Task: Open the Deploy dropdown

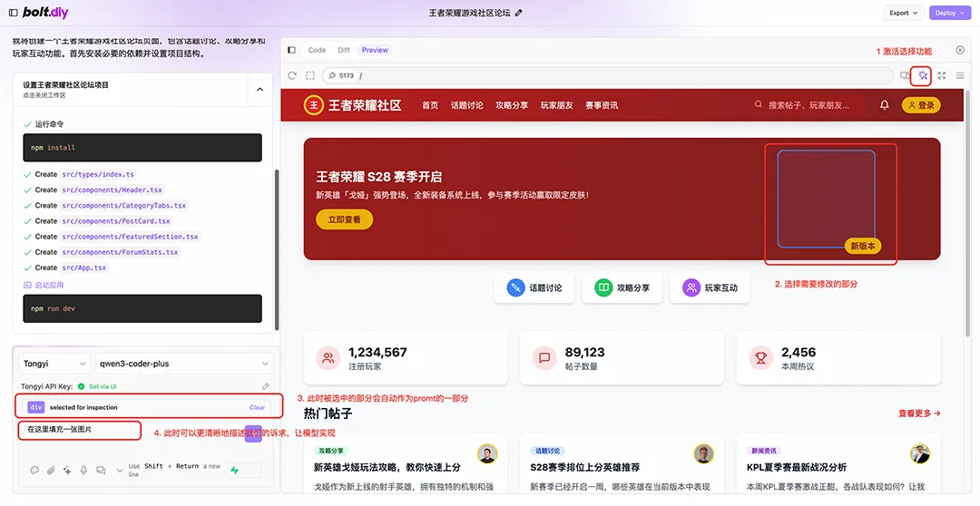Action: click(x=949, y=13)
